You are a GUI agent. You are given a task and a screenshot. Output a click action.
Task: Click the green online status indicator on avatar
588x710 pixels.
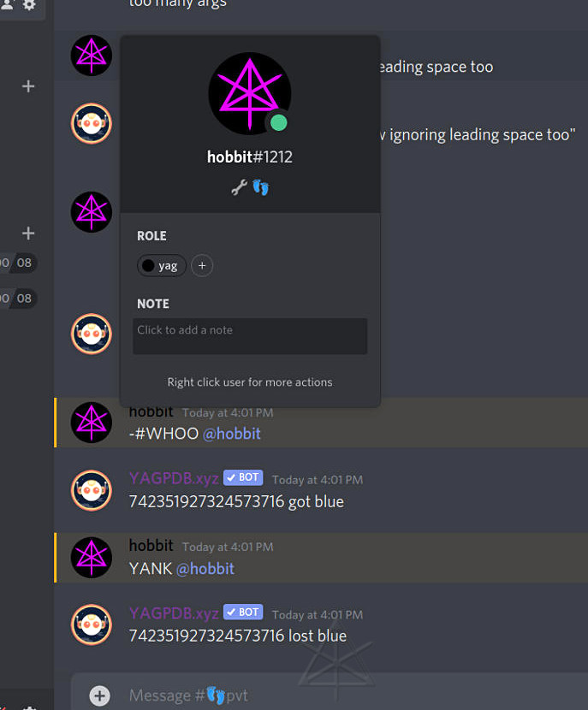[279, 122]
